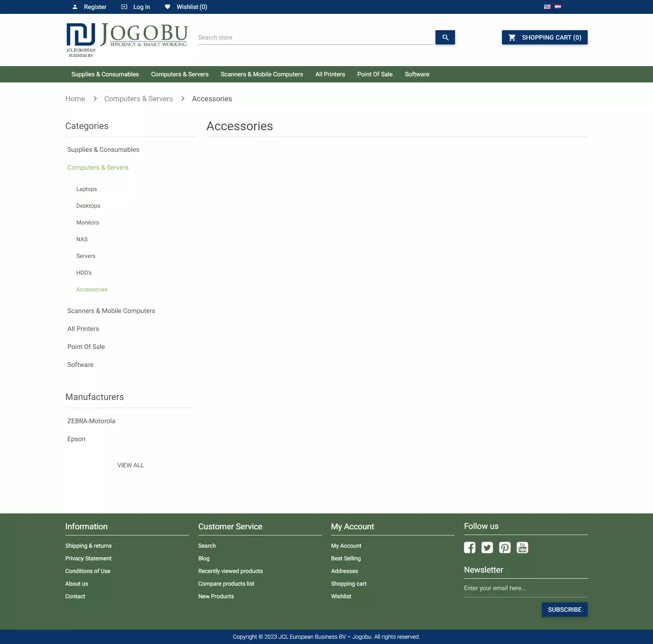Open the Twitter social icon
Viewport: 653px width, 644px height.
[487, 547]
